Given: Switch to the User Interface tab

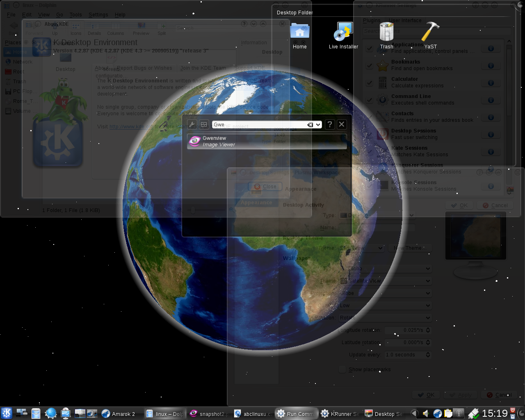Looking at the screenshot, I should [x=405, y=21].
